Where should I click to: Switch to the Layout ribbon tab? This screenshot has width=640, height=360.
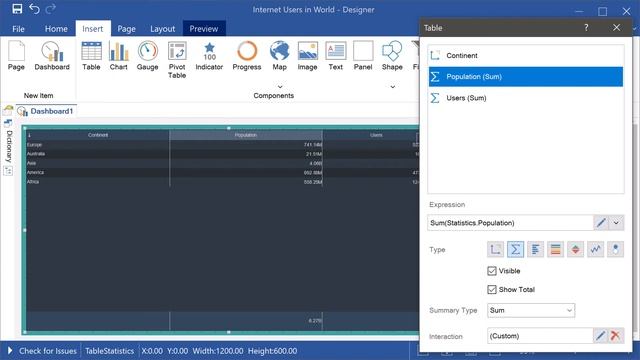tap(162, 29)
